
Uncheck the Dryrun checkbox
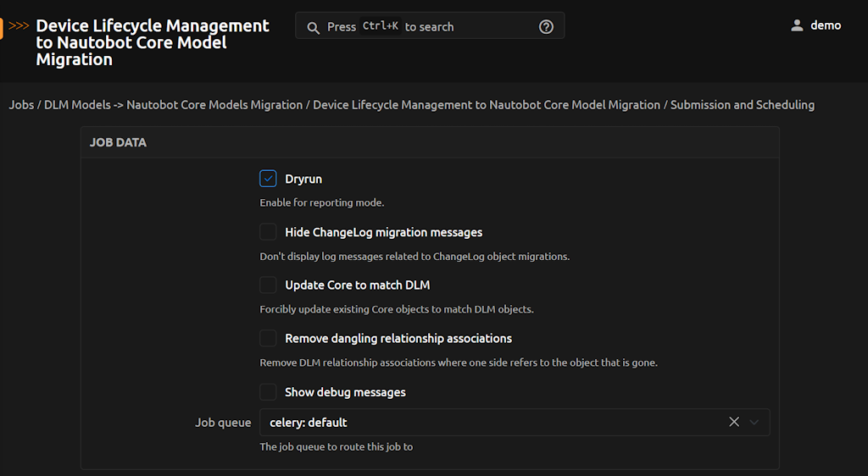click(x=268, y=179)
